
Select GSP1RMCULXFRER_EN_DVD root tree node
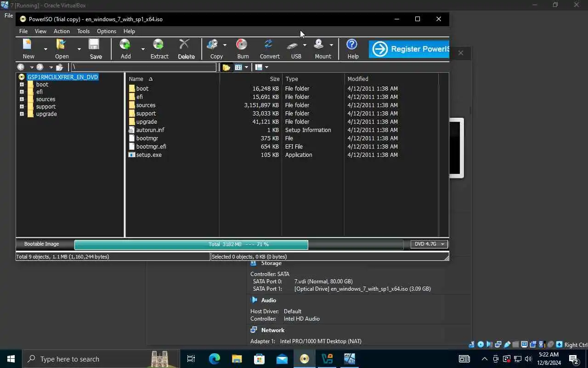tap(62, 77)
